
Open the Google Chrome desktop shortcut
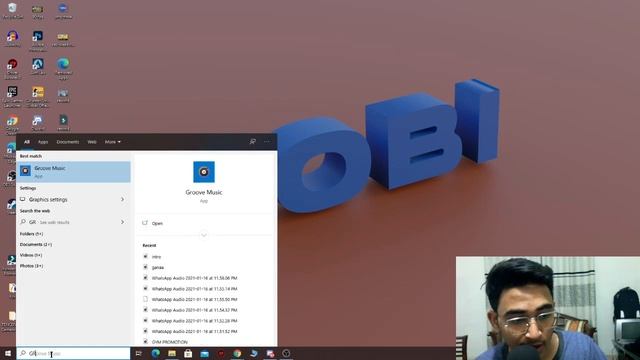coord(12,124)
